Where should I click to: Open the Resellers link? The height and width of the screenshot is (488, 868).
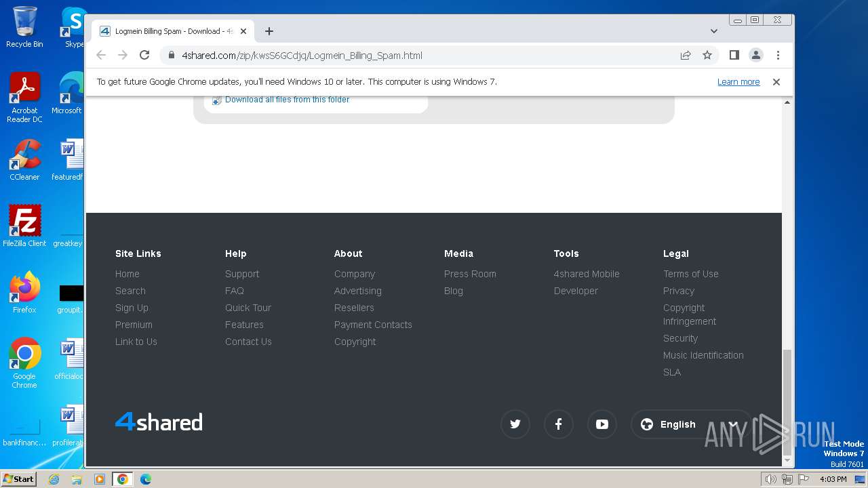pos(354,308)
